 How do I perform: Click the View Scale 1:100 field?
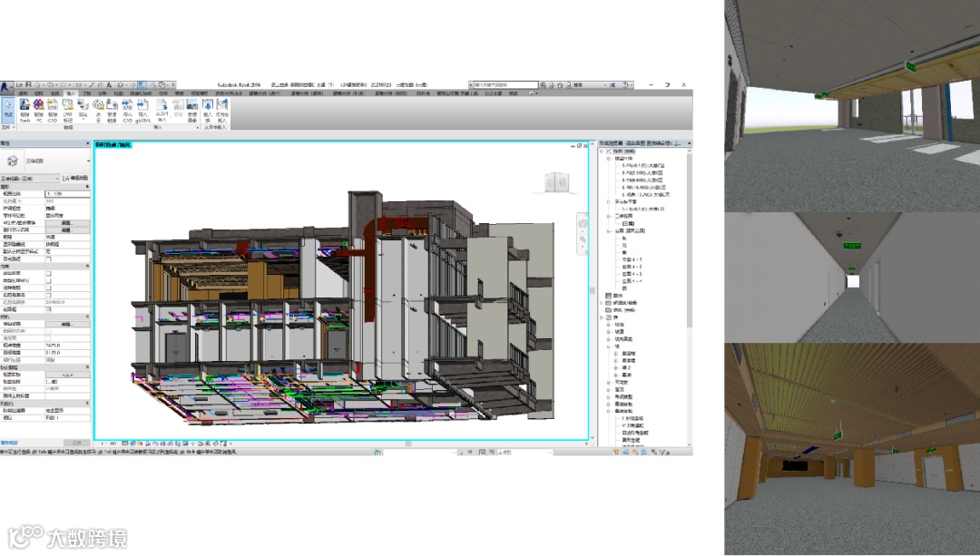[67, 194]
